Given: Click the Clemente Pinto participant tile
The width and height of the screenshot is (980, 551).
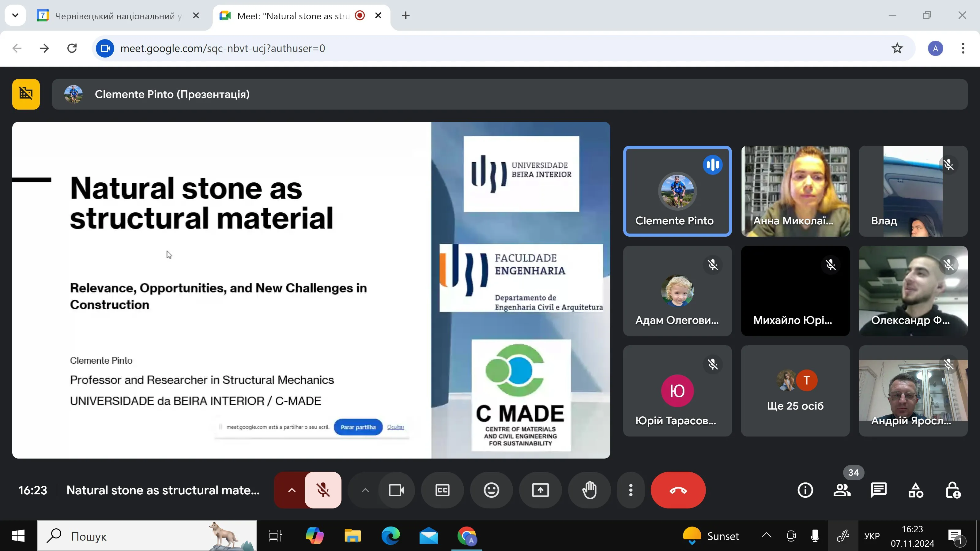Looking at the screenshot, I should pyautogui.click(x=677, y=191).
